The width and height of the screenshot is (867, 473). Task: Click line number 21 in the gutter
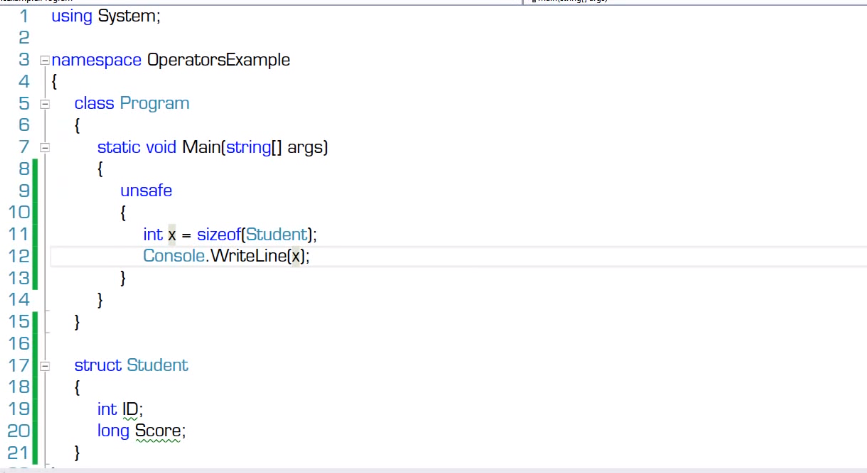(18, 453)
